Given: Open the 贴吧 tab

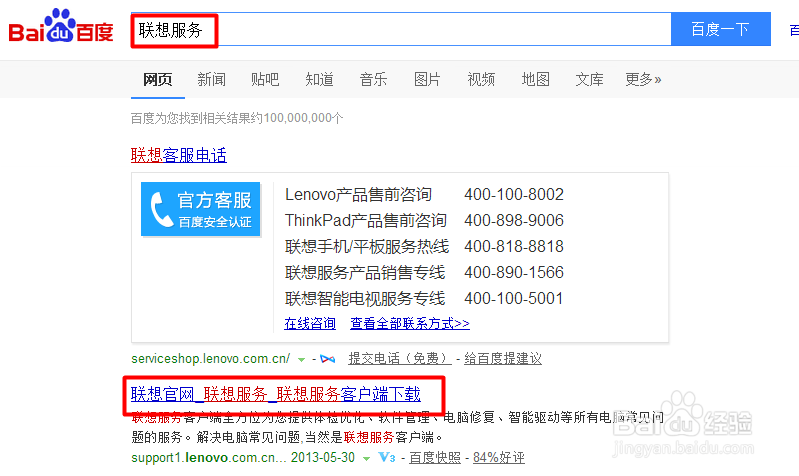Looking at the screenshot, I should (x=265, y=80).
